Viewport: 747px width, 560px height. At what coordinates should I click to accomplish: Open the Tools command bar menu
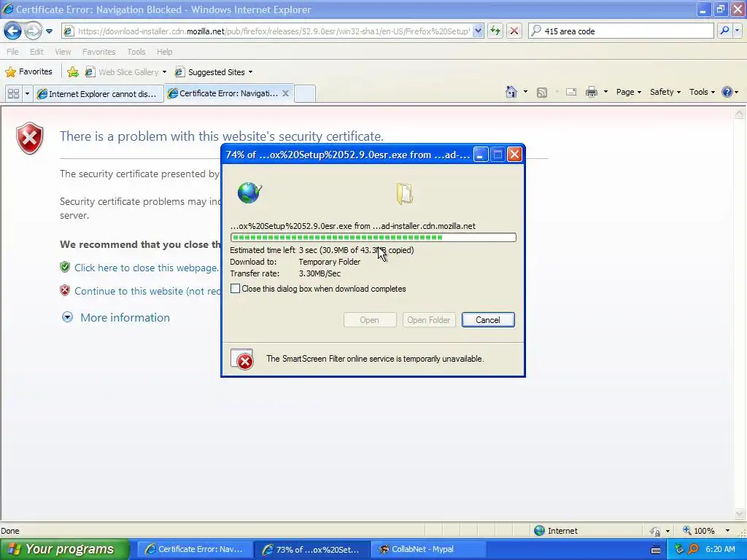pyautogui.click(x=702, y=92)
